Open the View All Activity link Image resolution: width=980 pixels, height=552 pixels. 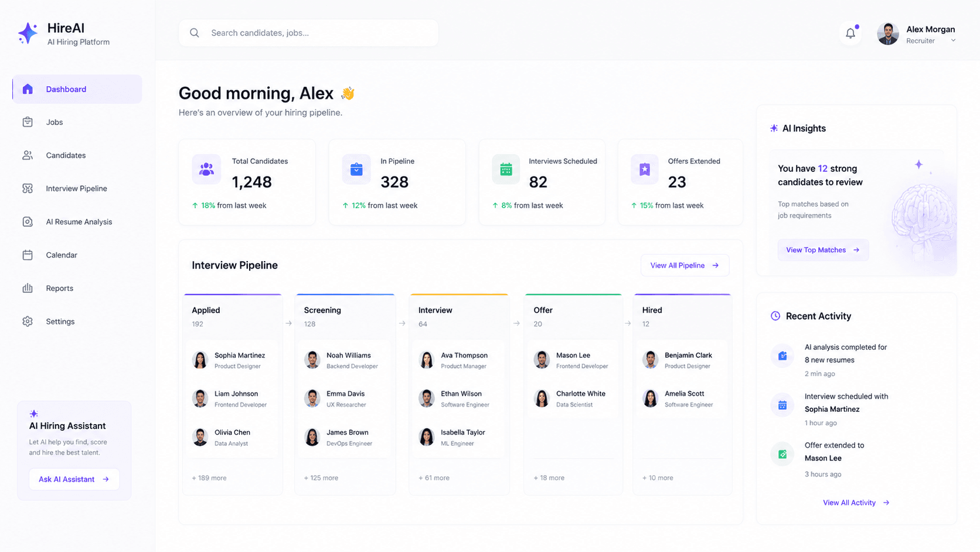click(856, 503)
